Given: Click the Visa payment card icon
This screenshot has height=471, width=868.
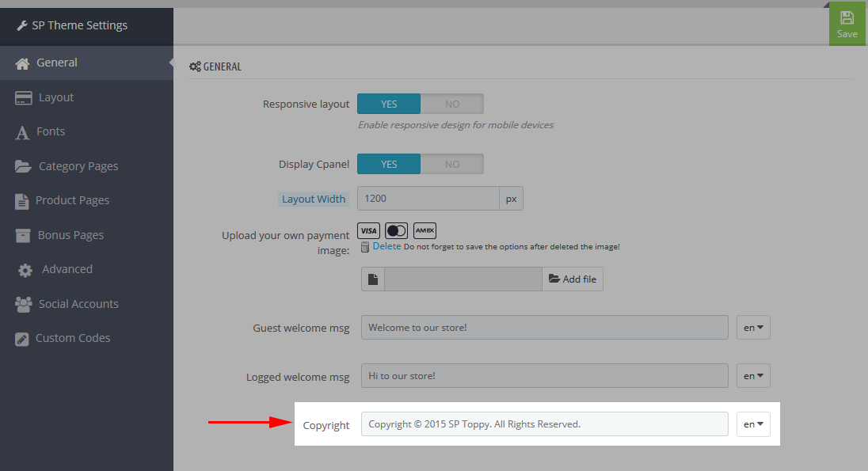Looking at the screenshot, I should point(369,231).
